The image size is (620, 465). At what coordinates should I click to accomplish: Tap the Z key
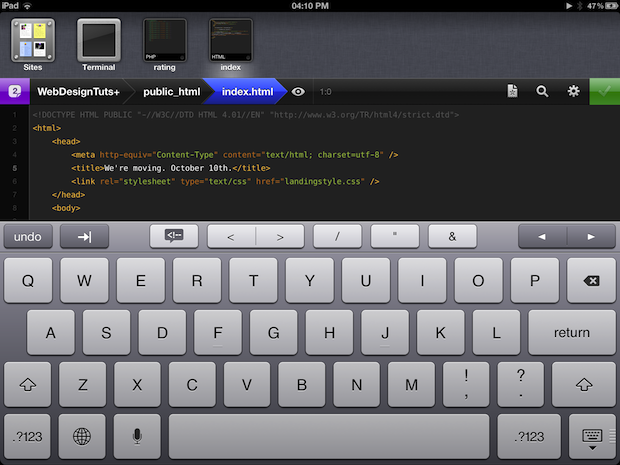tap(82, 384)
